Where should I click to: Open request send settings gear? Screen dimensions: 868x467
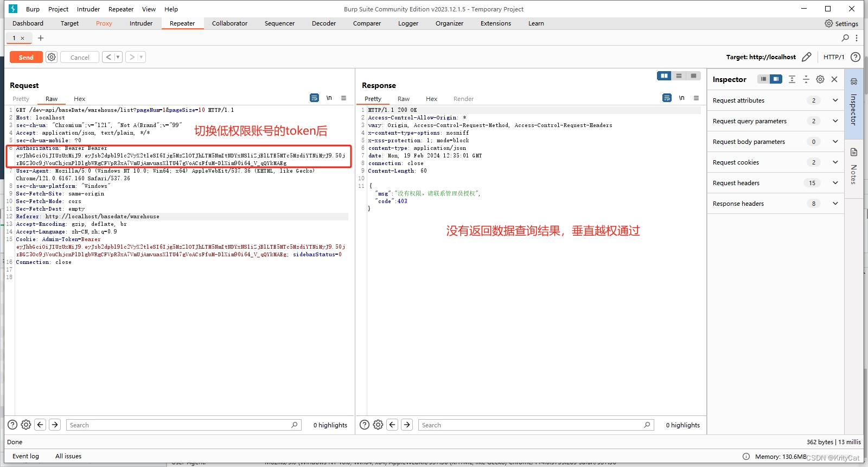[x=52, y=57]
